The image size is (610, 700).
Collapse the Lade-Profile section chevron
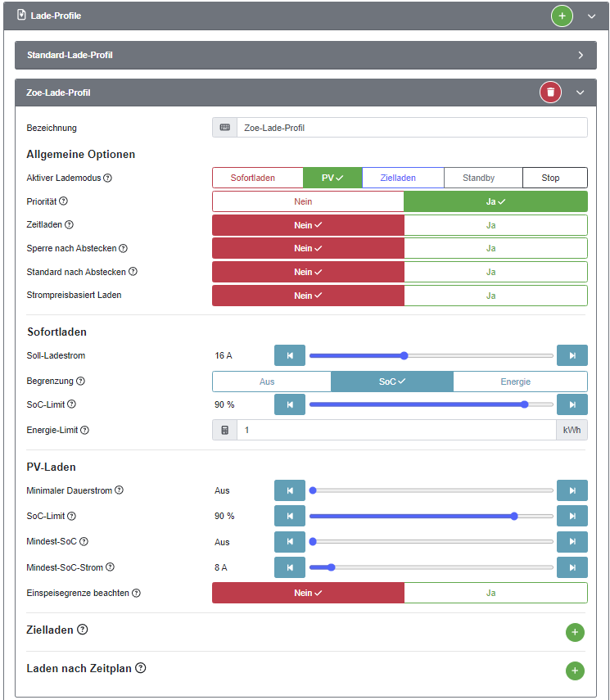[591, 16]
